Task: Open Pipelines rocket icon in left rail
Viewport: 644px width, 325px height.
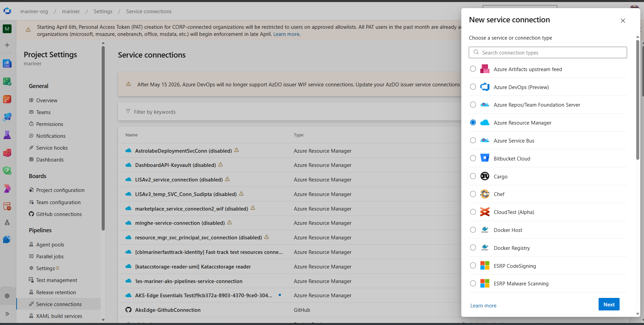Action: point(7,117)
